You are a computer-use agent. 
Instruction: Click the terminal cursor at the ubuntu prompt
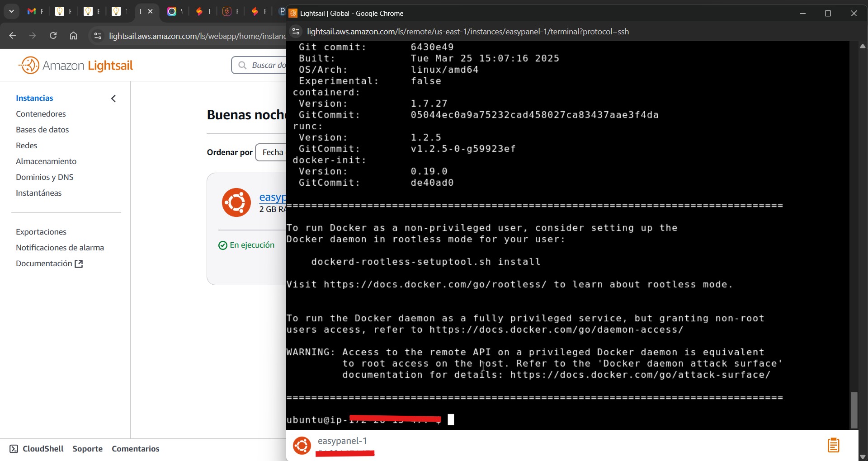coord(451,420)
